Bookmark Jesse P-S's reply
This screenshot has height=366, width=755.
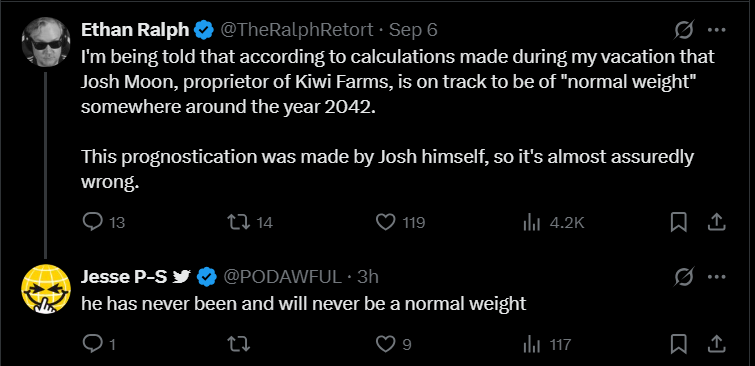[x=678, y=344]
